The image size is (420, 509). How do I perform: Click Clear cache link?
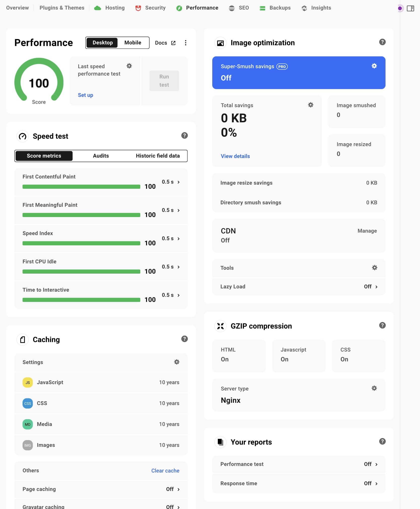pos(165,471)
